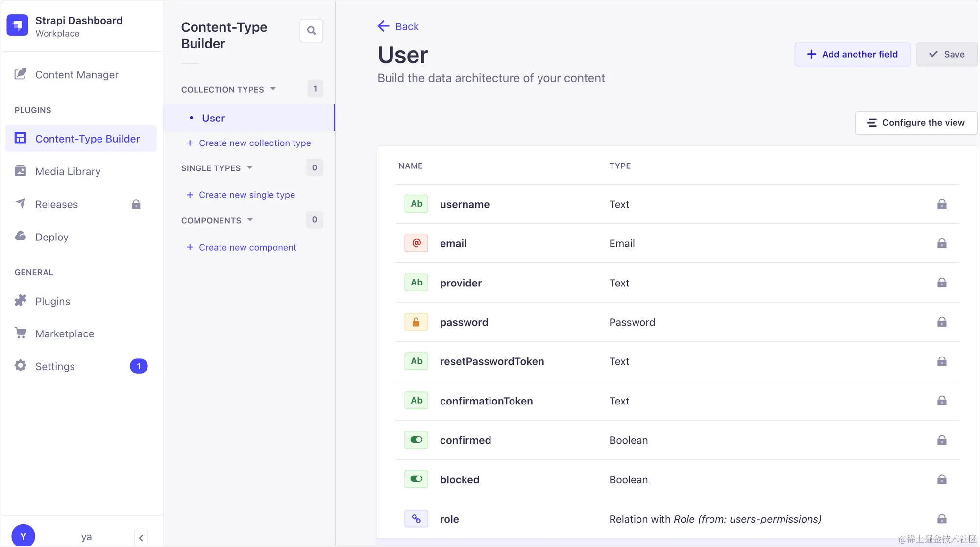This screenshot has width=980, height=547.
Task: Collapse the Components section
Action: click(x=250, y=220)
